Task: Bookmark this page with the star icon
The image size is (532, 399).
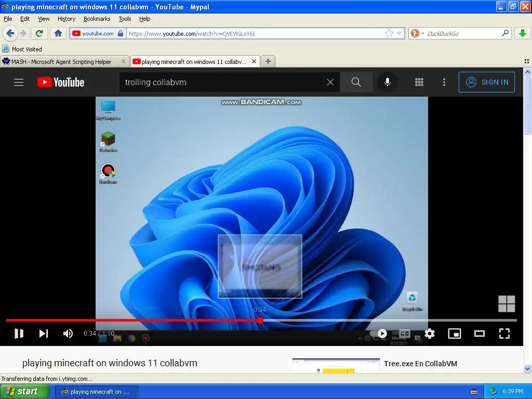Action: pos(389,33)
